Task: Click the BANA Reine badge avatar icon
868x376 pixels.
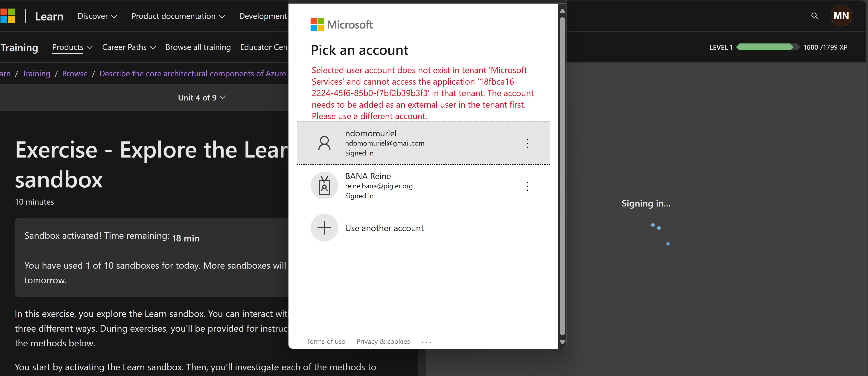Action: pos(324,186)
